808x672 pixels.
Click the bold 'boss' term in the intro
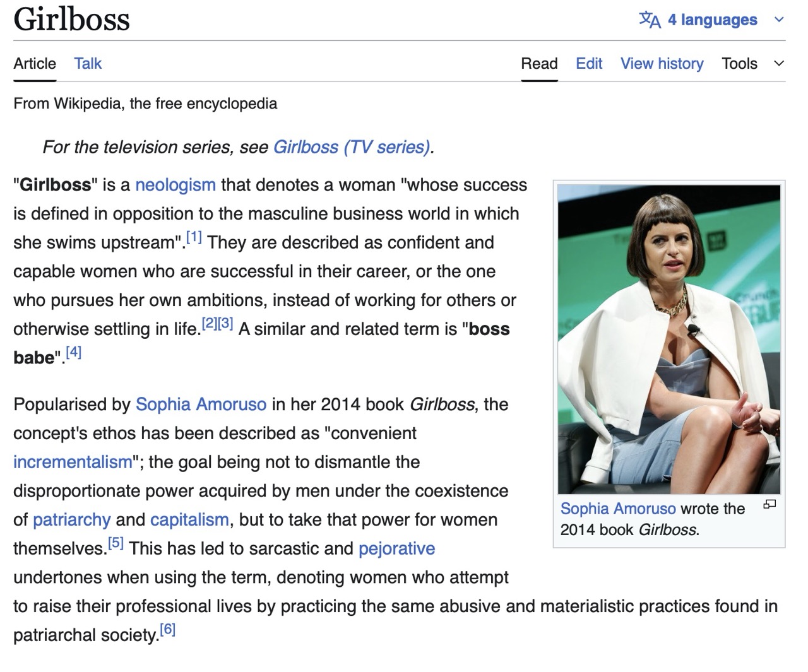point(489,329)
